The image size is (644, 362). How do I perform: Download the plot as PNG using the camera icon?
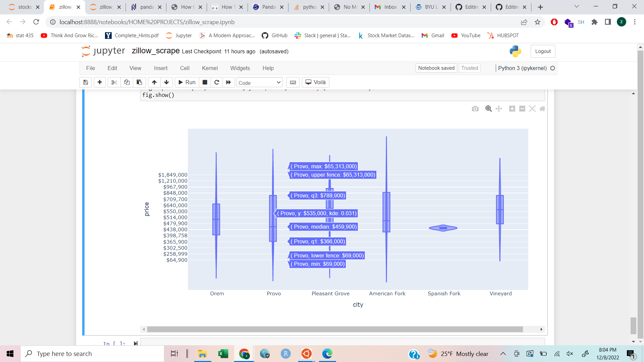point(475,109)
